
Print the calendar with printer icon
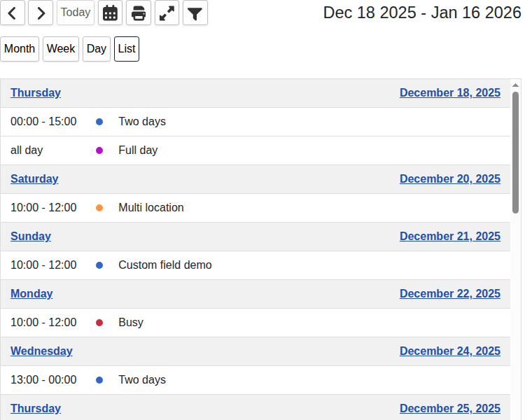point(139,13)
